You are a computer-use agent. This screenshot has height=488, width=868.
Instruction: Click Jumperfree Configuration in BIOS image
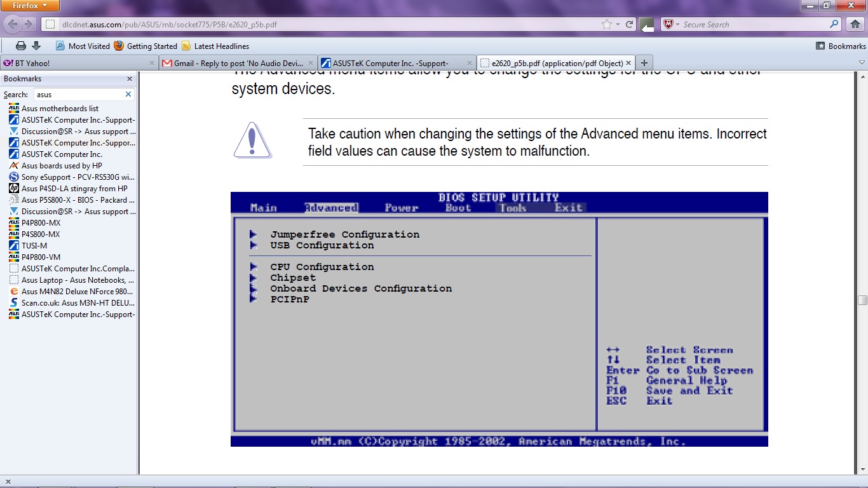tap(344, 234)
